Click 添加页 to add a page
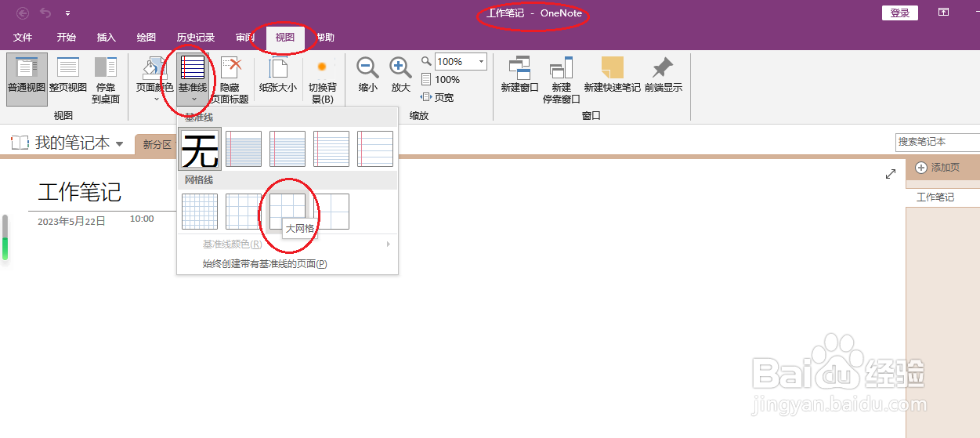The image size is (980, 438). point(938,168)
